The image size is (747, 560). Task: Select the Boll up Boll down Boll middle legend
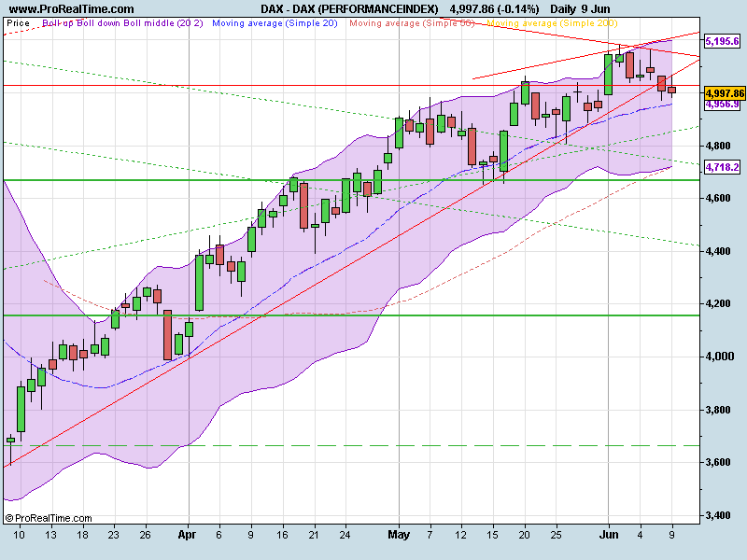[122, 22]
